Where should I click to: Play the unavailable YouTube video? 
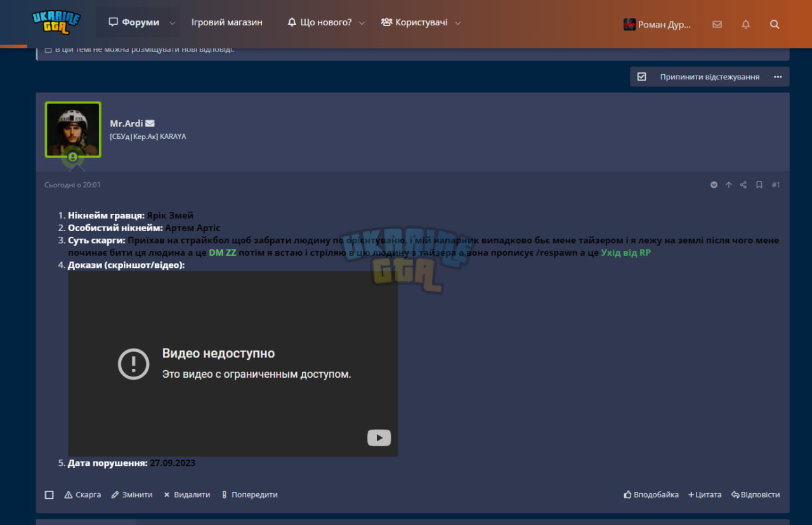click(379, 438)
